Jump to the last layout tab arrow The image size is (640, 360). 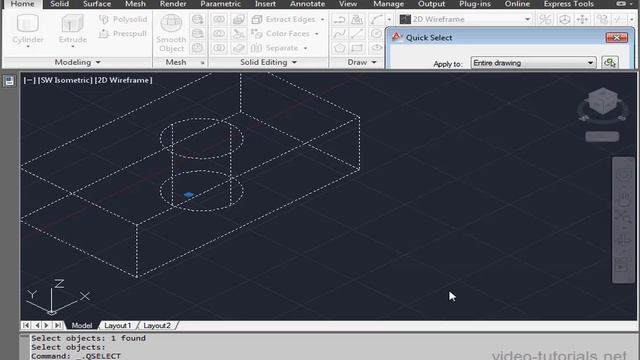pyautogui.click(x=58, y=325)
